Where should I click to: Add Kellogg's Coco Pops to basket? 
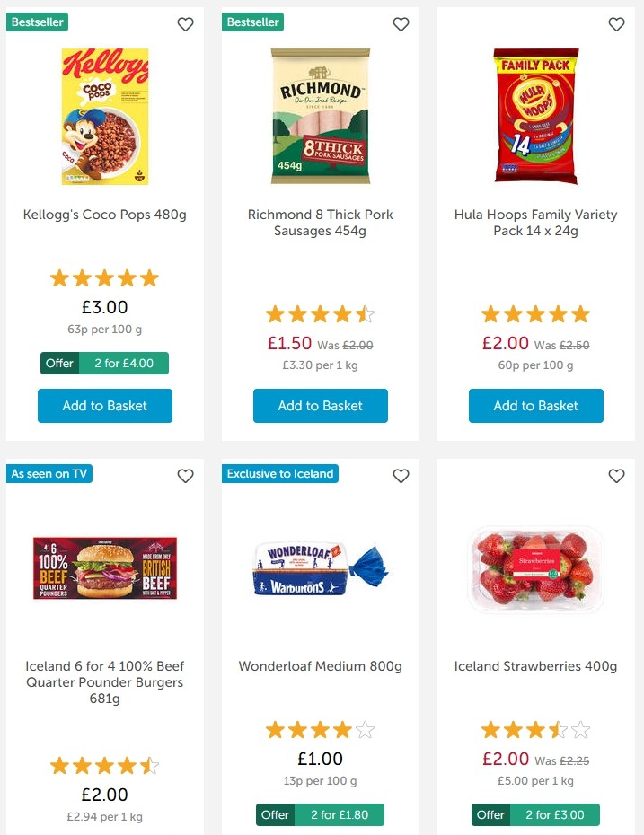104,406
